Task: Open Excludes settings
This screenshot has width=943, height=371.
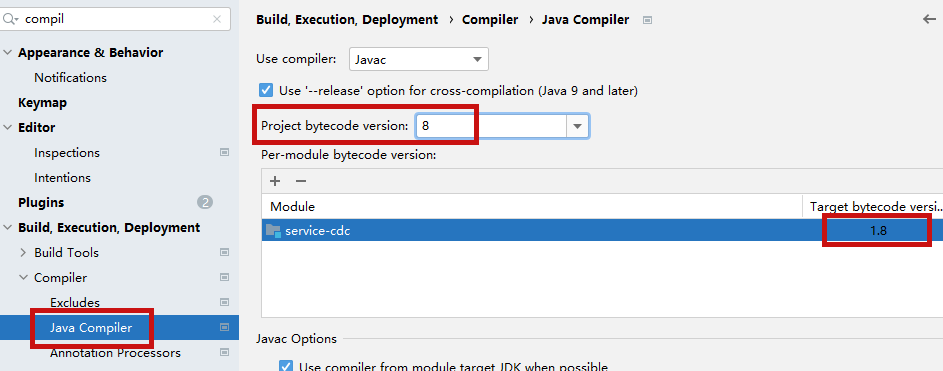Action: click(75, 303)
